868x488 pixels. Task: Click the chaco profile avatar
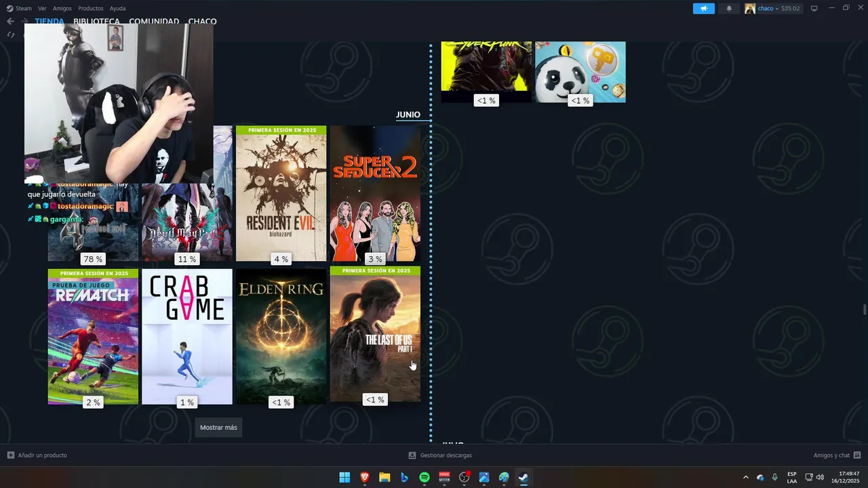(749, 8)
